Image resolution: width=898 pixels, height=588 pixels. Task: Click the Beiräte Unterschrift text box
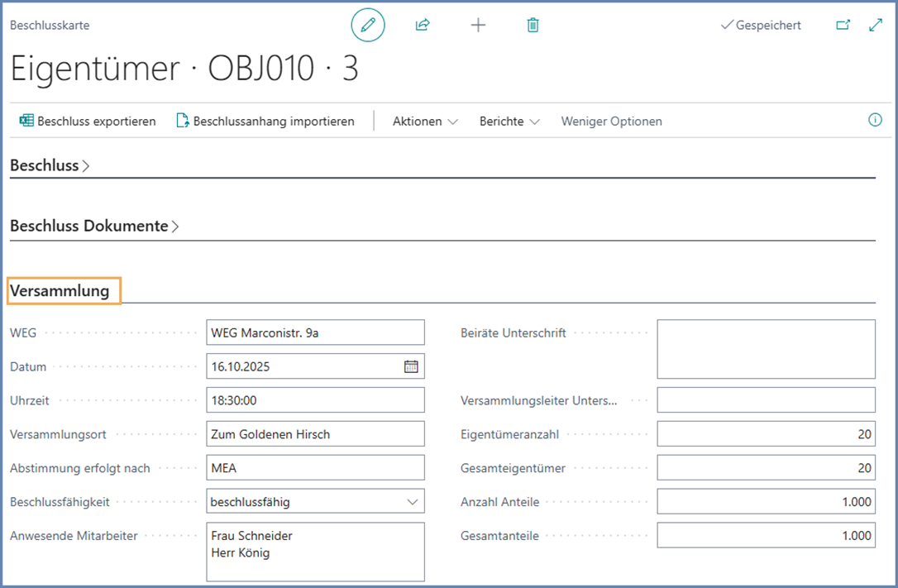(766, 349)
